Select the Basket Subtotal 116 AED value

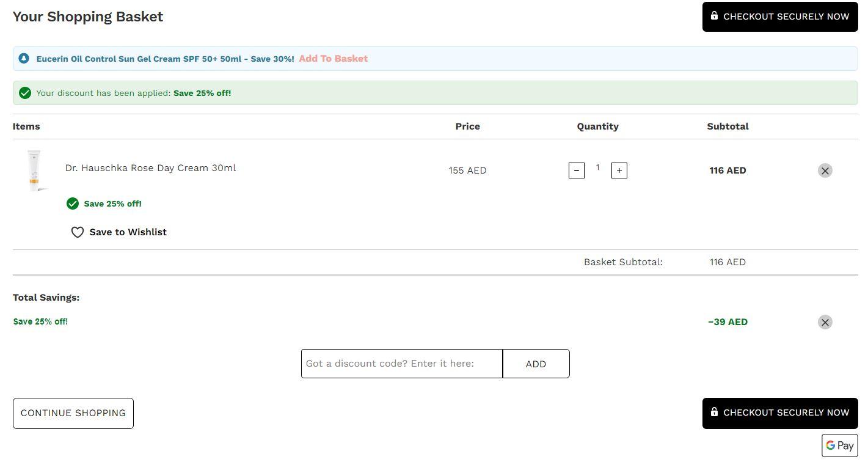pyautogui.click(x=728, y=262)
